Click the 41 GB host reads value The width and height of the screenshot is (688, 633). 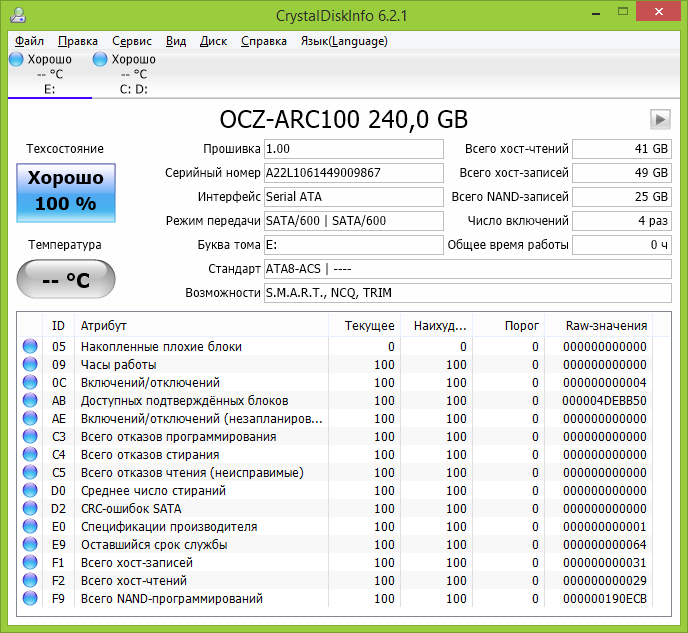point(622,149)
